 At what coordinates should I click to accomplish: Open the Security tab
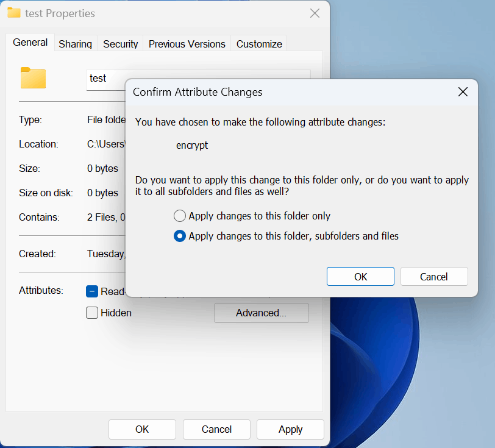click(x=120, y=44)
